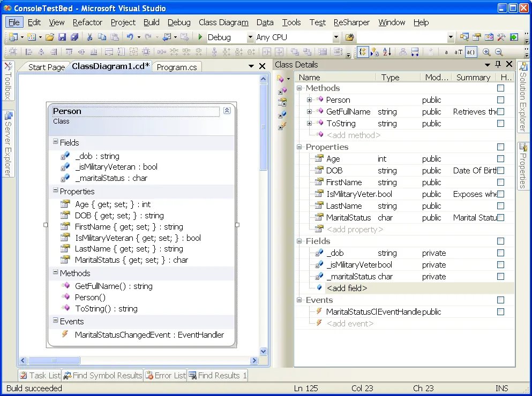The height and width of the screenshot is (396, 532).
Task: Open the Build menu
Action: 151,22
